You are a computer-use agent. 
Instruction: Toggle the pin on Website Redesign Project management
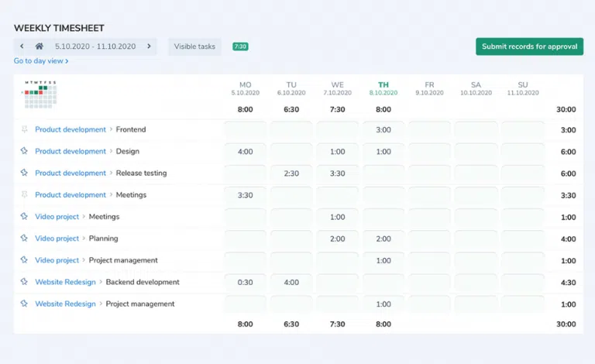[x=24, y=304]
